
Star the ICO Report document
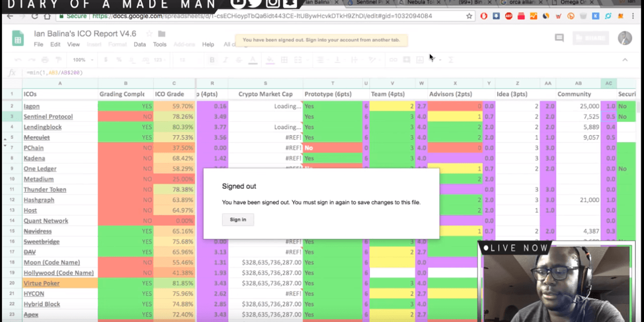click(149, 34)
